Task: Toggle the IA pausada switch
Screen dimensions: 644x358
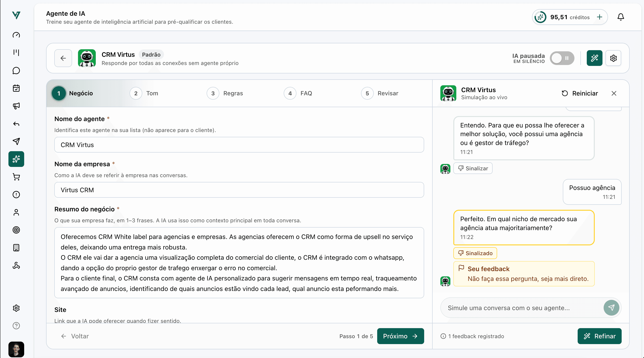Action: click(562, 58)
